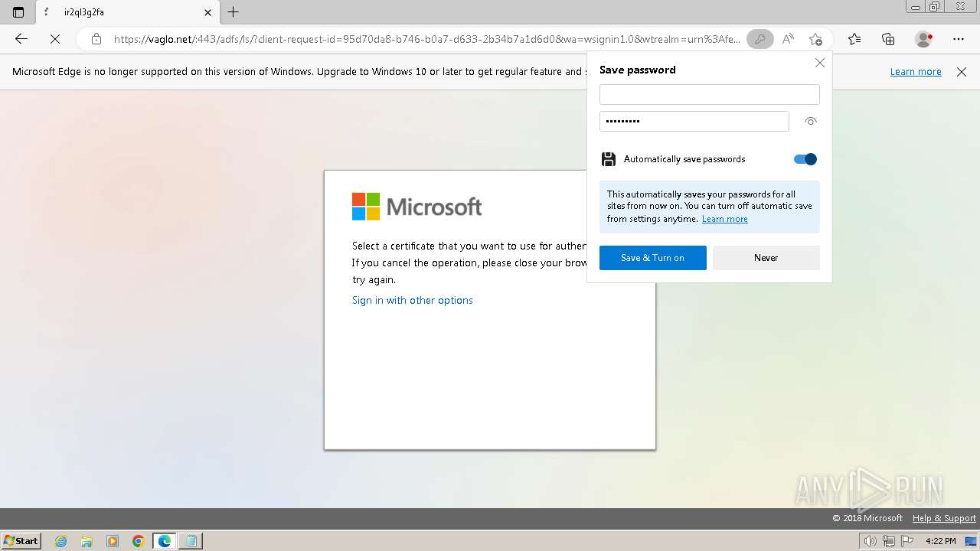Open the network tray icon

click(889, 541)
